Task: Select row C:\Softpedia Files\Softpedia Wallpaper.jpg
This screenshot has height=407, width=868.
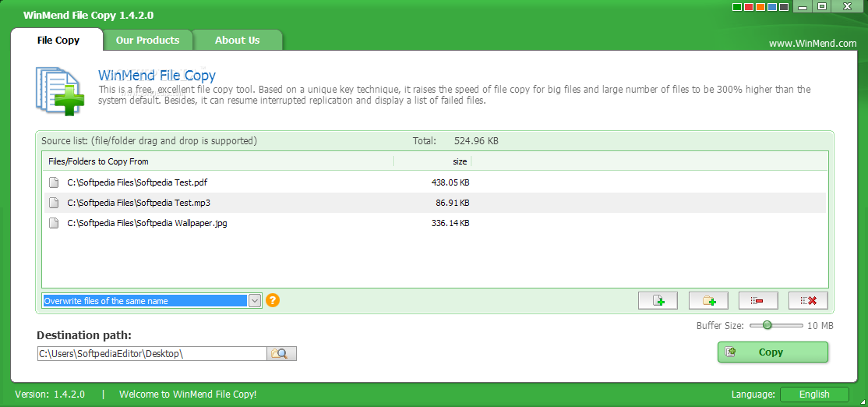Action: (x=435, y=223)
